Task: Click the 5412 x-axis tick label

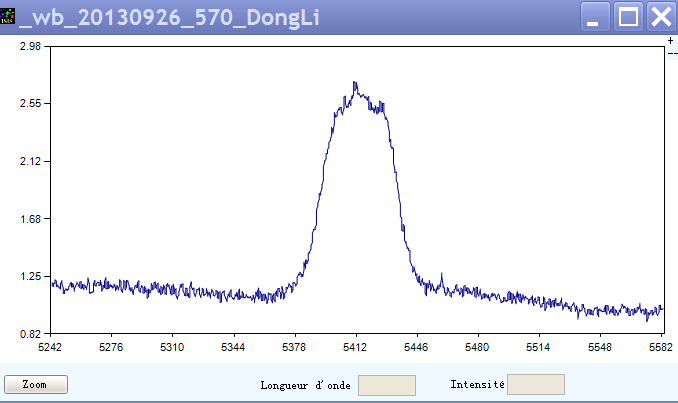Action: (356, 347)
